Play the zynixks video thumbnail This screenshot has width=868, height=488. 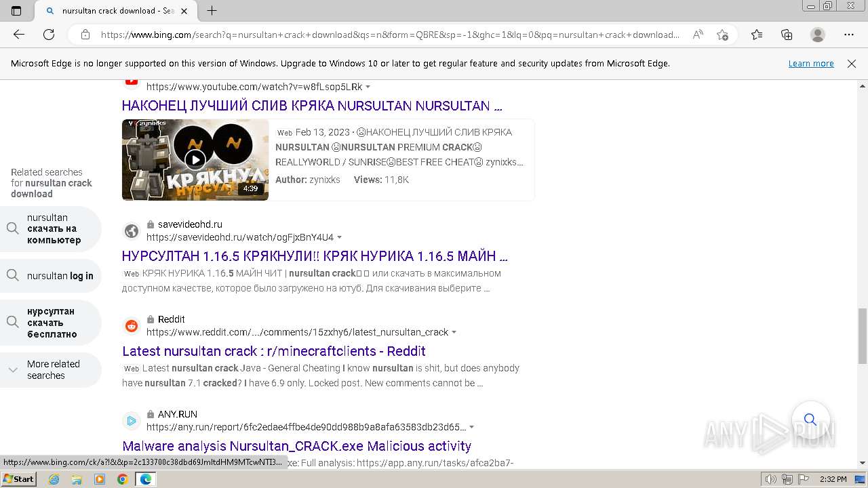195,160
